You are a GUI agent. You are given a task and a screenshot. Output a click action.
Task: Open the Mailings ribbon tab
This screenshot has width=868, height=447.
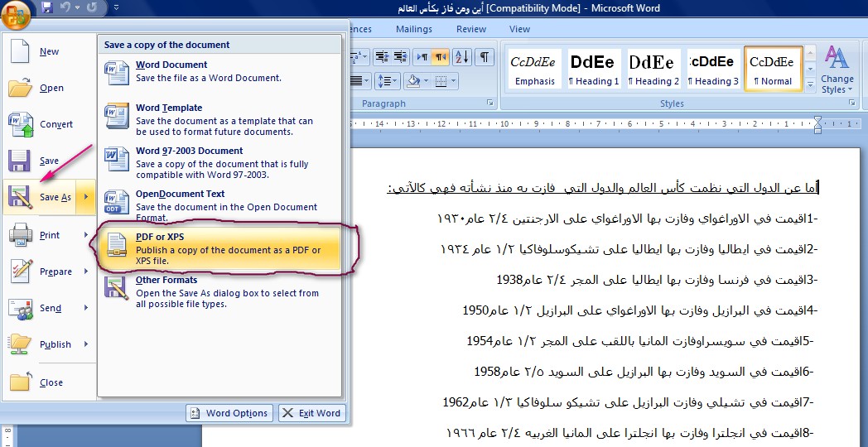(414, 29)
